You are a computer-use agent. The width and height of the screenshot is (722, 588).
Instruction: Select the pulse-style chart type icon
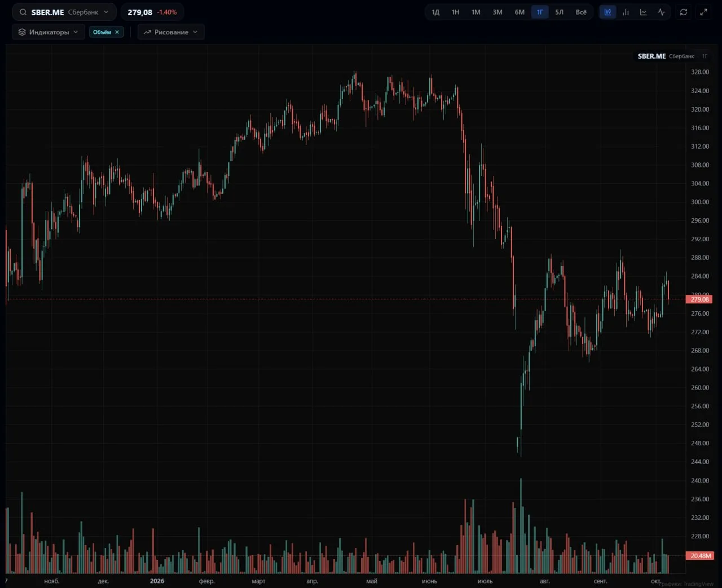(x=662, y=12)
